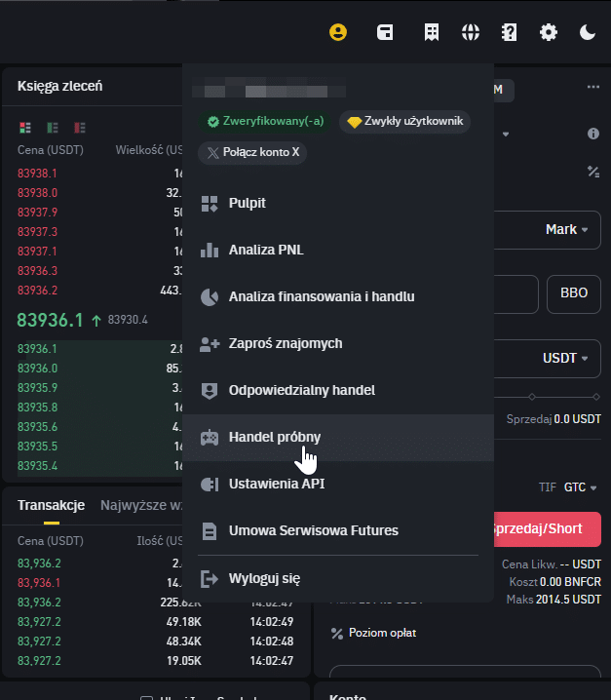Click the trade row with time 14:02:49
Viewport: 611px width, 700px height.
[x=155, y=622]
